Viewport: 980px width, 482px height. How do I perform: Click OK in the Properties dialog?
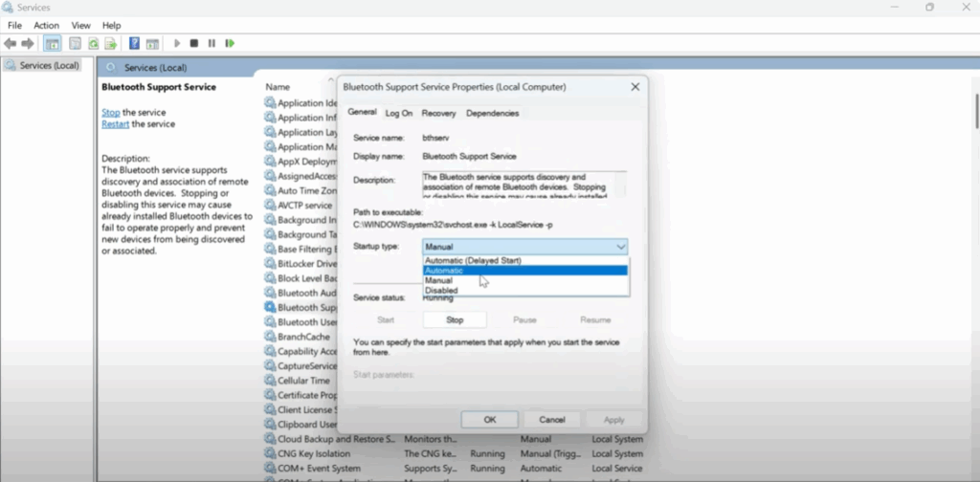point(489,420)
